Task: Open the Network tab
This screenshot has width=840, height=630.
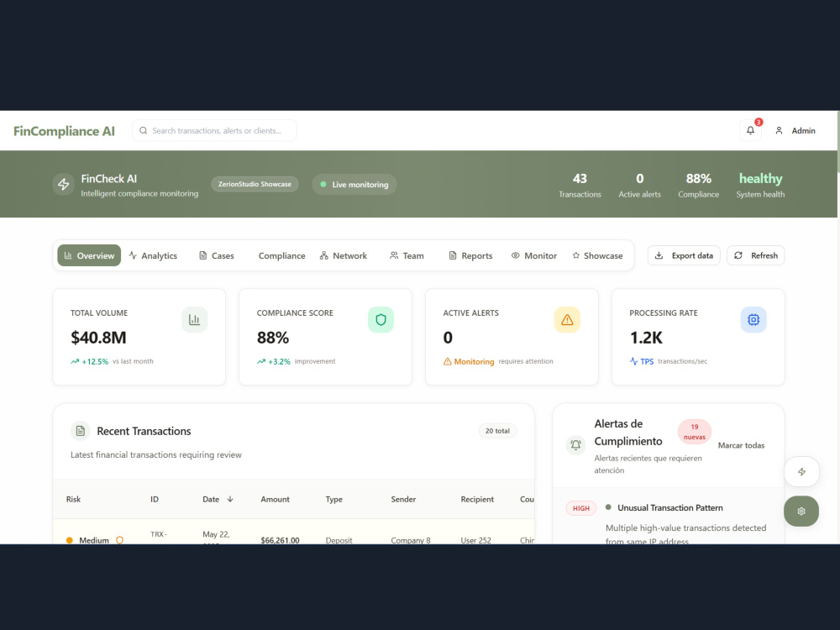Action: [344, 255]
